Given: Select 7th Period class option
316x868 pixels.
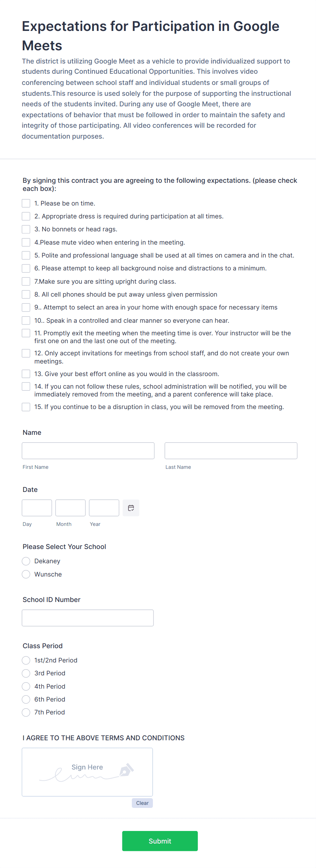Looking at the screenshot, I should [26, 712].
